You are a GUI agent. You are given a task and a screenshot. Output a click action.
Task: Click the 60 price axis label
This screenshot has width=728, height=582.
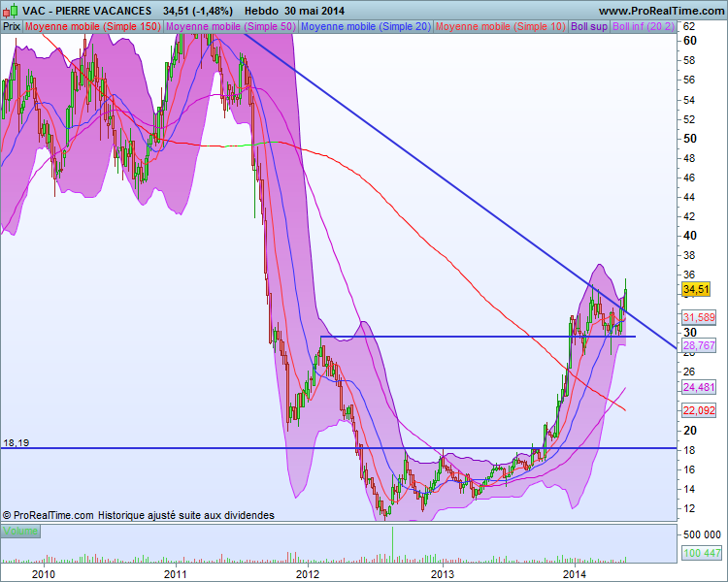(690, 41)
